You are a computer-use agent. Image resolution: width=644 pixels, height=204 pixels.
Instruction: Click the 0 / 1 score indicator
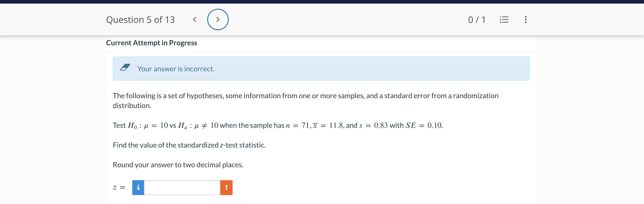point(477,20)
